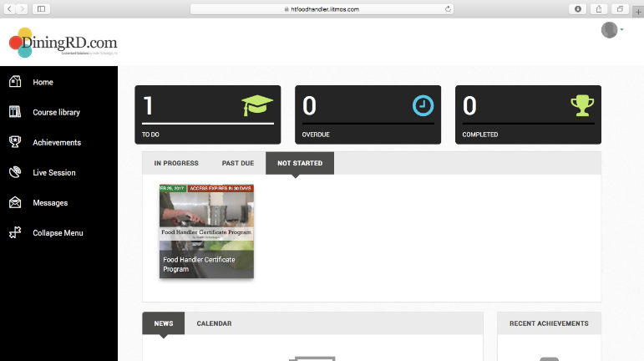Click the blue clock Overdue icon
The image size is (644, 361).
click(423, 105)
